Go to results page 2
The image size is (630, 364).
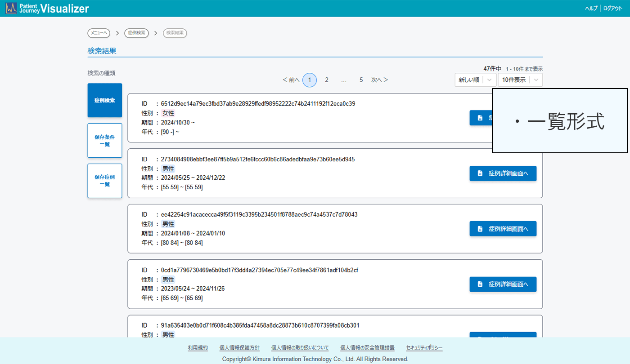327,80
